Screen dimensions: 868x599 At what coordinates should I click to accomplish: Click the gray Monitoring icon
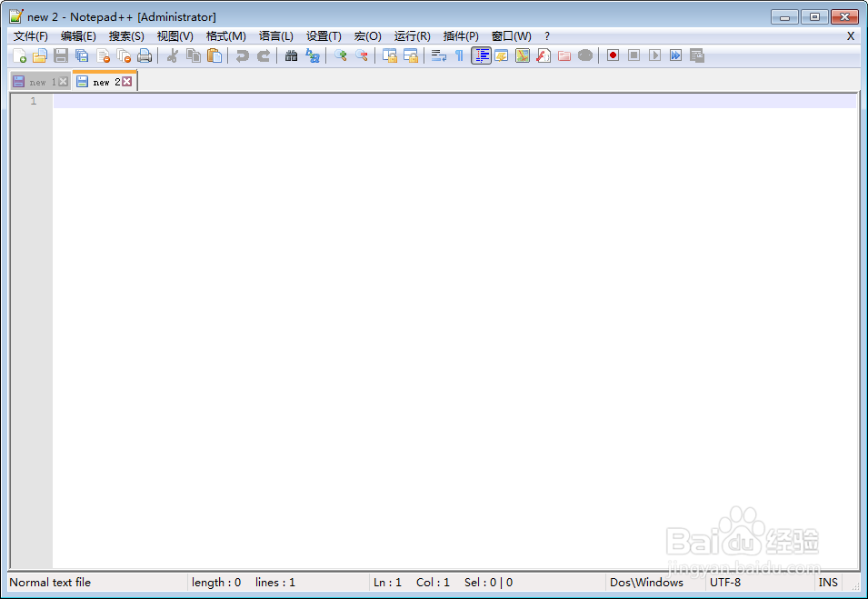click(x=585, y=55)
